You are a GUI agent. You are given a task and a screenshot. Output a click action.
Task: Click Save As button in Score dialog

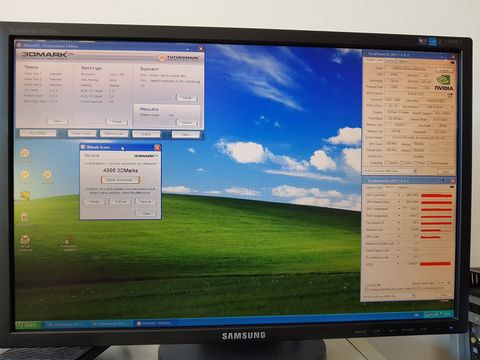pyautogui.click(x=146, y=202)
